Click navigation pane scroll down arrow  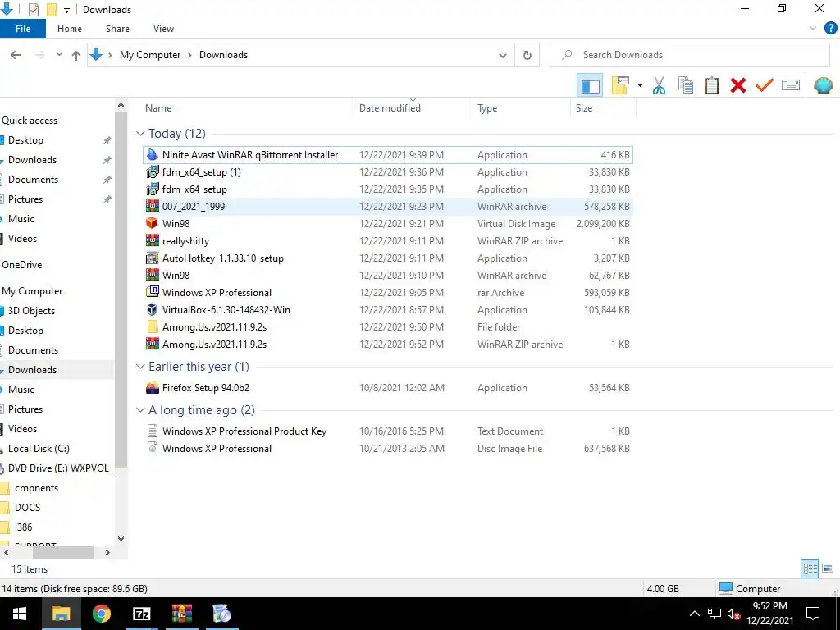point(121,539)
